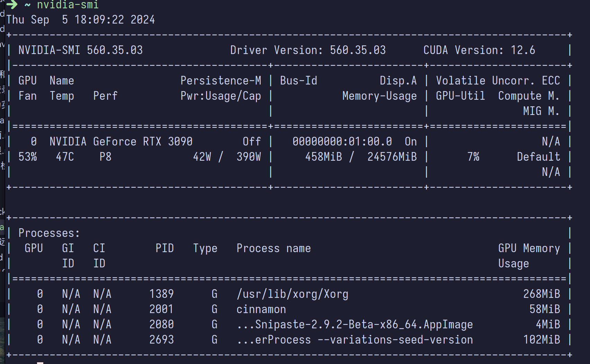590x364 pixels.
Task: Click the Snipaste AppImage process entry
Action: coord(355,325)
